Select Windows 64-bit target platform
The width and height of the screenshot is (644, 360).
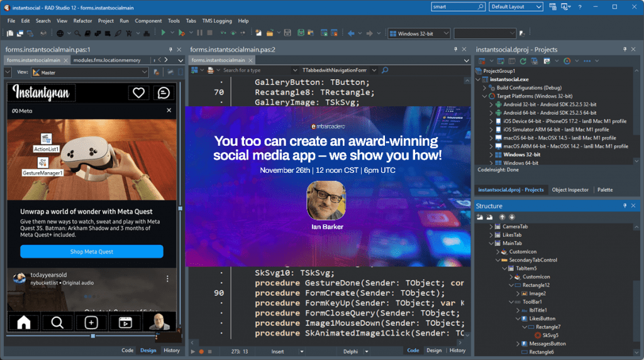coord(520,163)
